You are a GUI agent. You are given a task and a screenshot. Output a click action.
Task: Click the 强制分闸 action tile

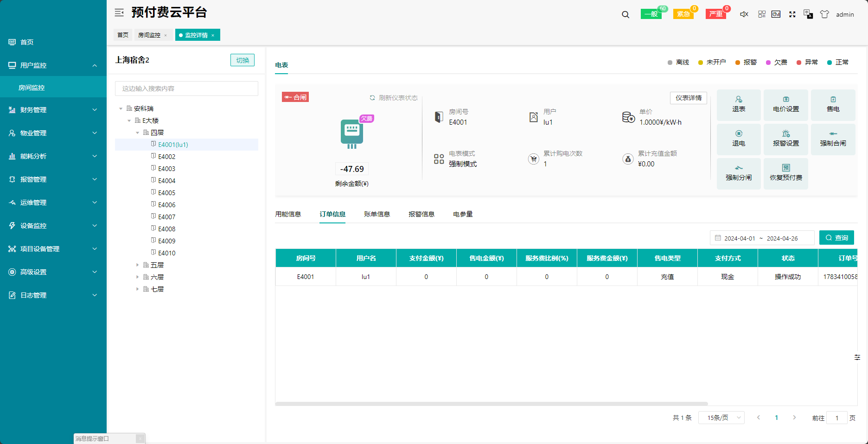pyautogui.click(x=739, y=173)
